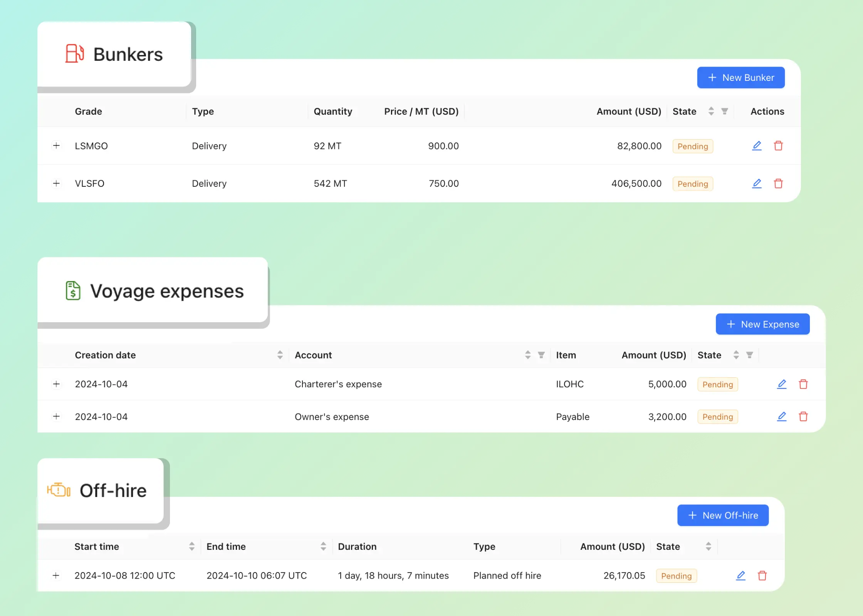
Task: Click the Duration column header
Action: 357,547
